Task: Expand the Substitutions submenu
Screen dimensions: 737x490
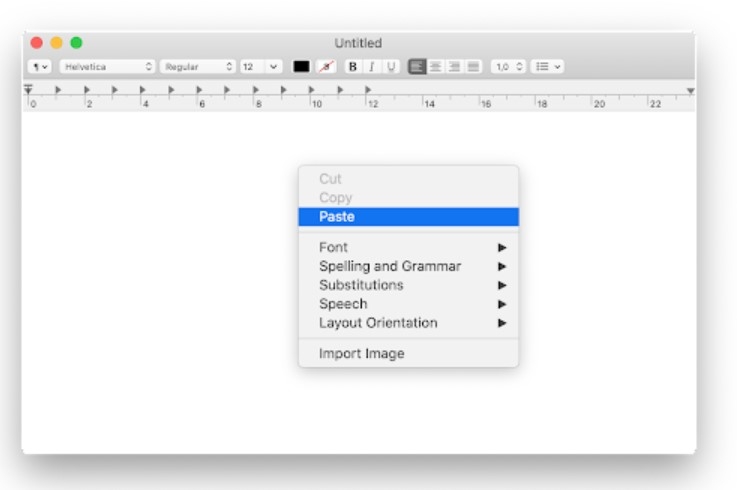Action: point(408,285)
